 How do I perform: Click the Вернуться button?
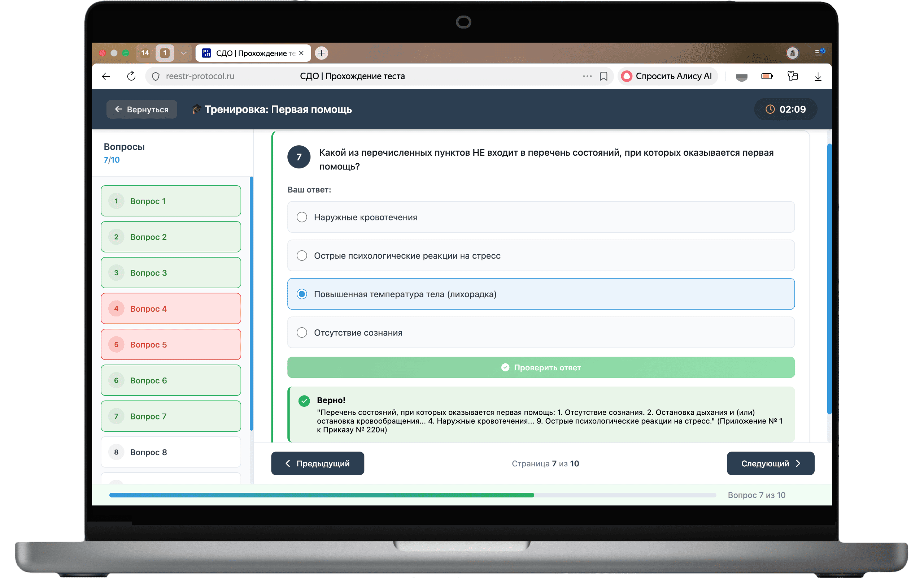pyautogui.click(x=141, y=109)
